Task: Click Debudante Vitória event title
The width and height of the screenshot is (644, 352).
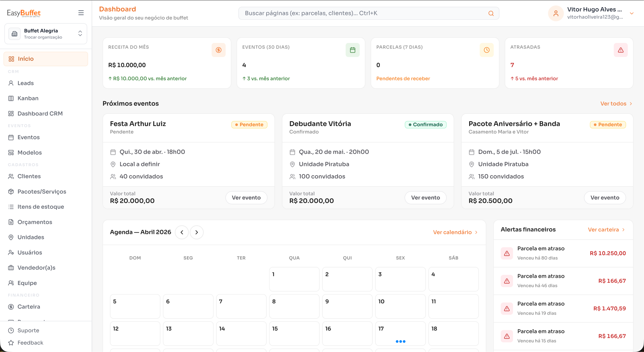Action: click(x=320, y=124)
